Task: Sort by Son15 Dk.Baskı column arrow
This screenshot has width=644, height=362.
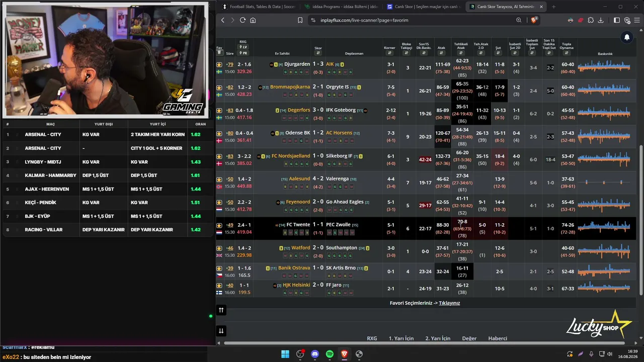Action: (424, 53)
